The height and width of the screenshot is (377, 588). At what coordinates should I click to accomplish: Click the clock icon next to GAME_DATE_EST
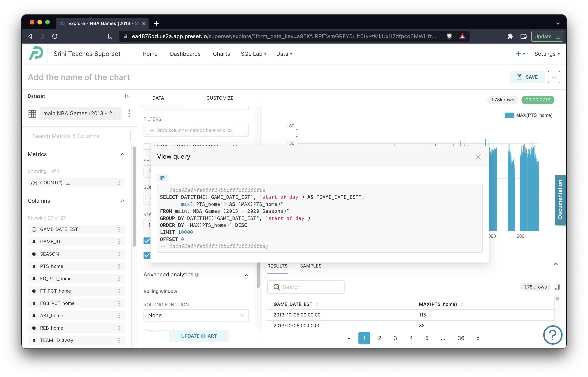pyautogui.click(x=34, y=229)
